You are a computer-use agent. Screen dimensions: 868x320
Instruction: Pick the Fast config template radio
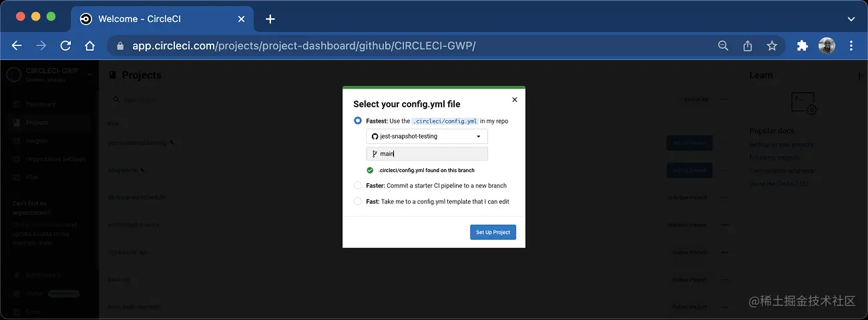pyautogui.click(x=358, y=201)
